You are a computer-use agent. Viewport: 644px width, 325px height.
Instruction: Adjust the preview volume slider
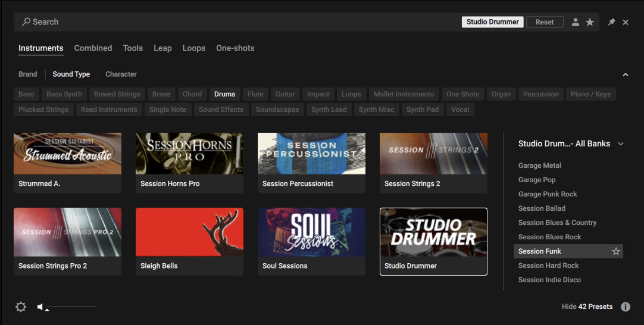72,307
